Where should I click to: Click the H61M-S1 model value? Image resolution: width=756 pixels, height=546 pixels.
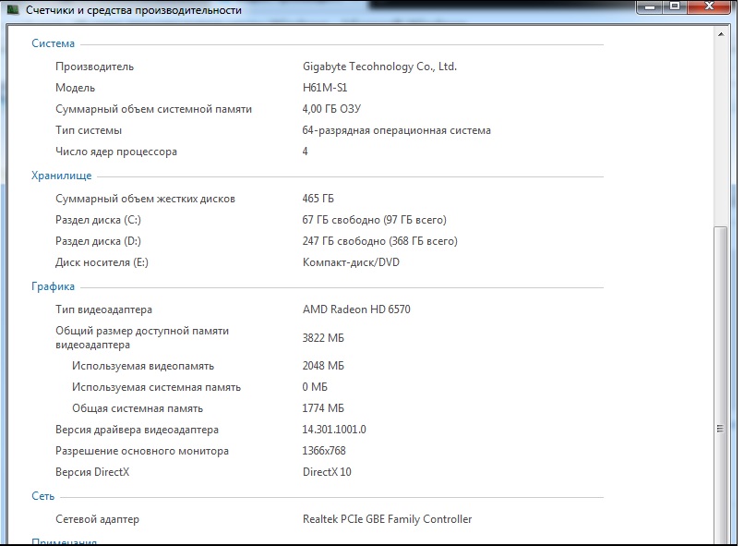point(325,88)
